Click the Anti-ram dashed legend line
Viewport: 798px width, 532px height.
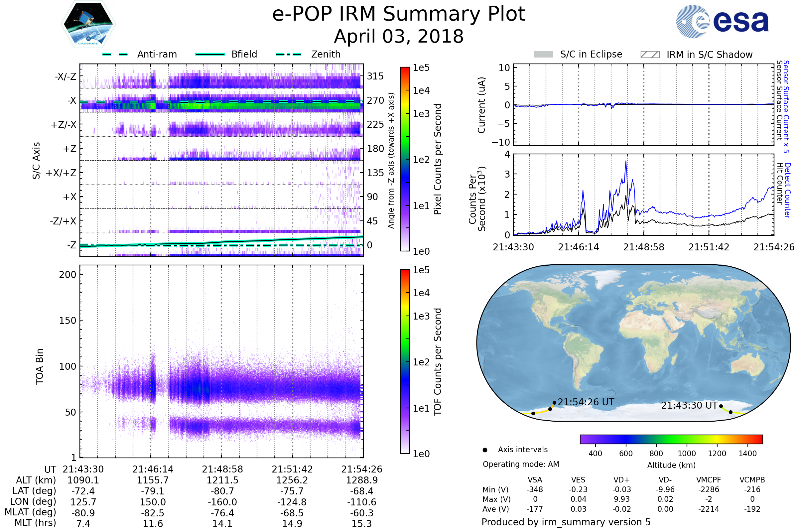[x=115, y=54]
